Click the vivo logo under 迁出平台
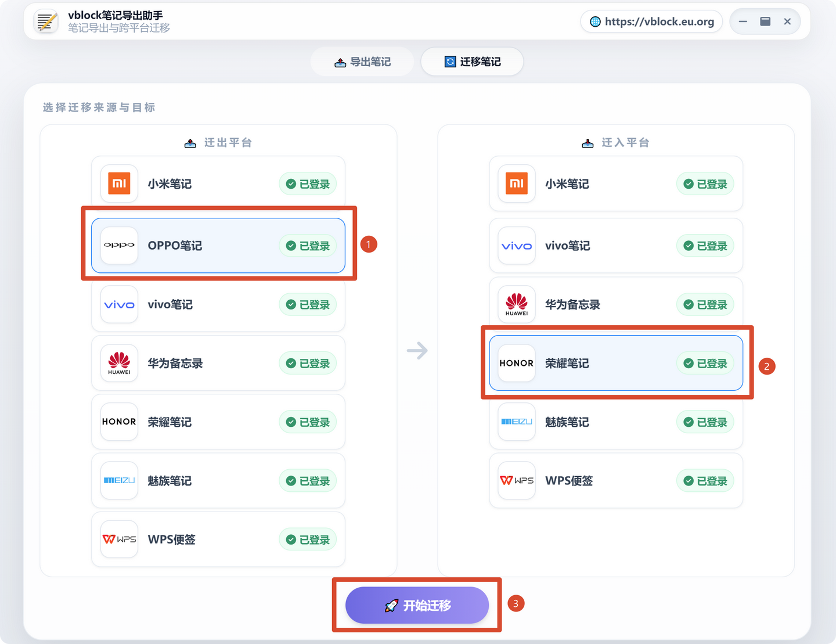 pyautogui.click(x=119, y=304)
